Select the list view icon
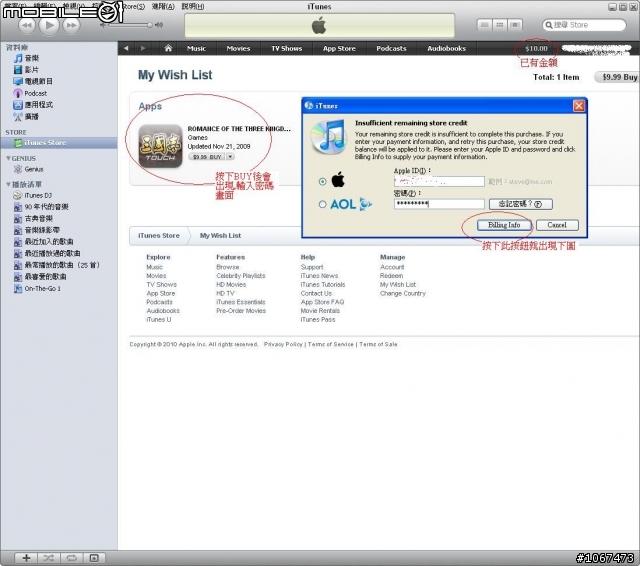Viewport: 641px width, 566px height. click(484, 25)
